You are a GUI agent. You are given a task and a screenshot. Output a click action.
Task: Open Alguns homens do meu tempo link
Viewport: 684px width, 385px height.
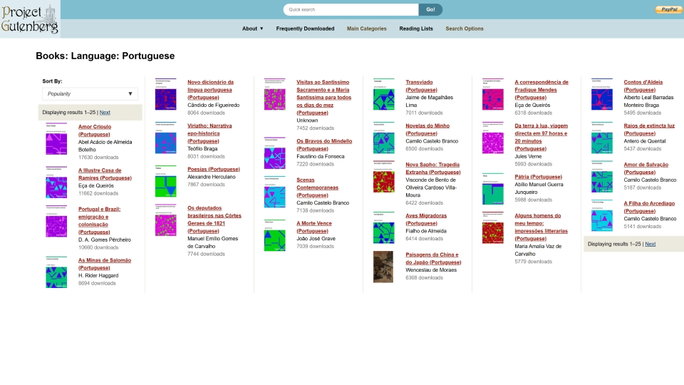click(x=541, y=227)
